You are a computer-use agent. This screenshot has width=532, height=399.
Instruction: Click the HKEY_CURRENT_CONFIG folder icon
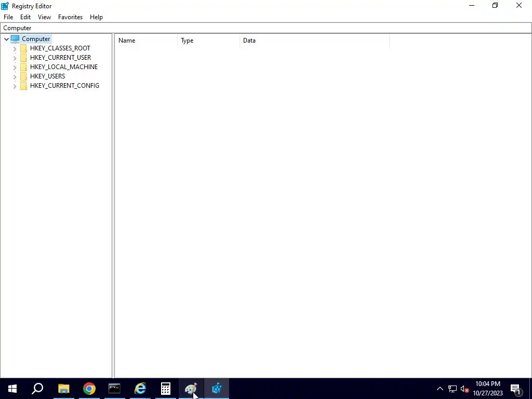pyautogui.click(x=23, y=86)
